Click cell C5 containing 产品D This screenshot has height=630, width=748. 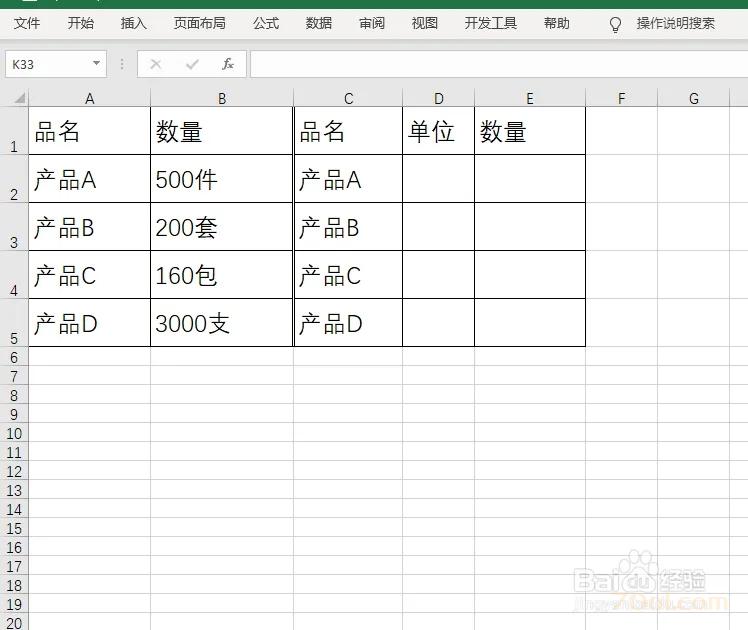348,323
